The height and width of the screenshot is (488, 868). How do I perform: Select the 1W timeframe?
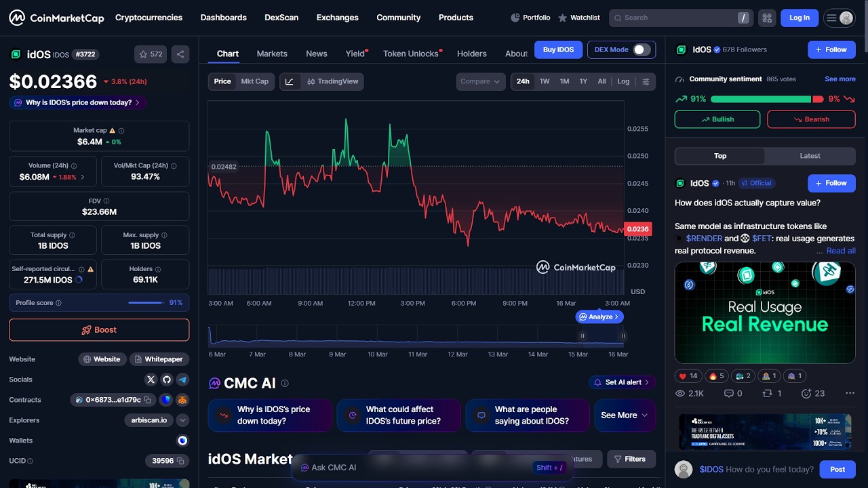pyautogui.click(x=545, y=81)
